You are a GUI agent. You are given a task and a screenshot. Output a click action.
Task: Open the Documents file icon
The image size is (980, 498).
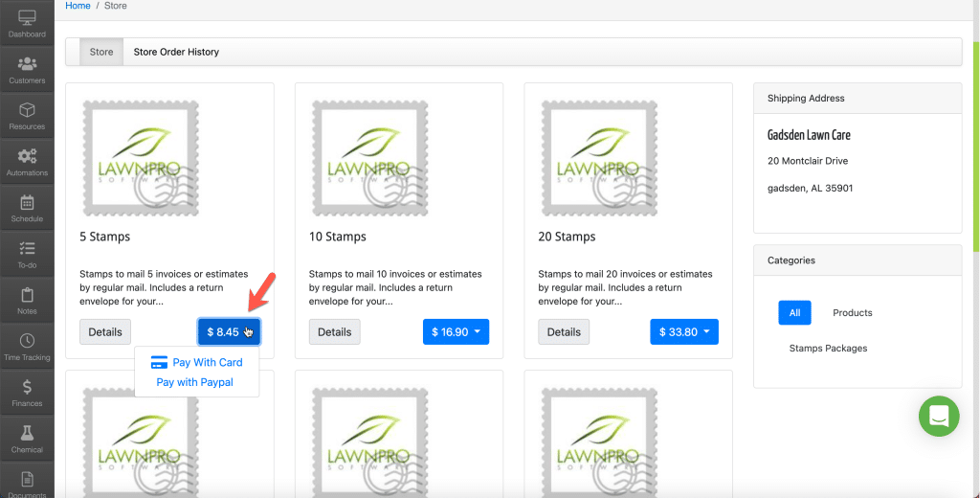27,479
